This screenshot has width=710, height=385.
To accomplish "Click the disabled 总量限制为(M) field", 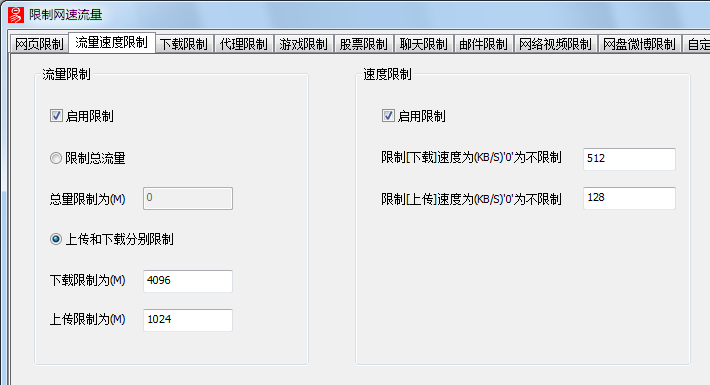I will point(188,198).
